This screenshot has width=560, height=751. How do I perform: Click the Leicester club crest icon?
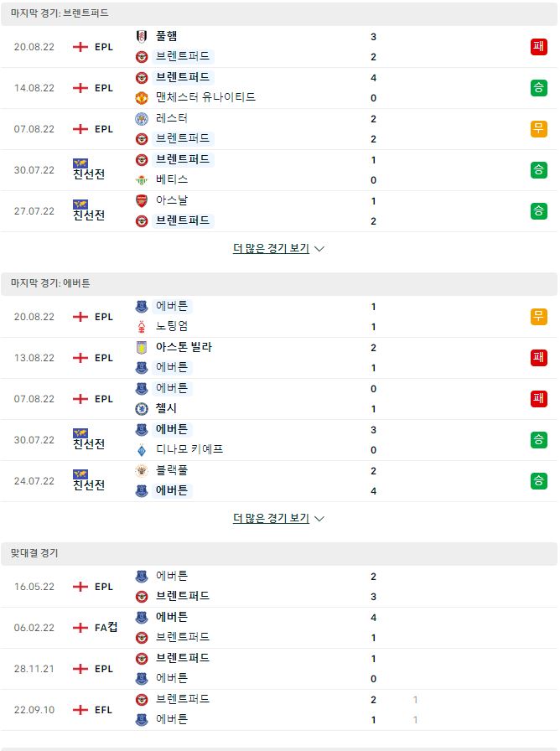[x=142, y=119]
